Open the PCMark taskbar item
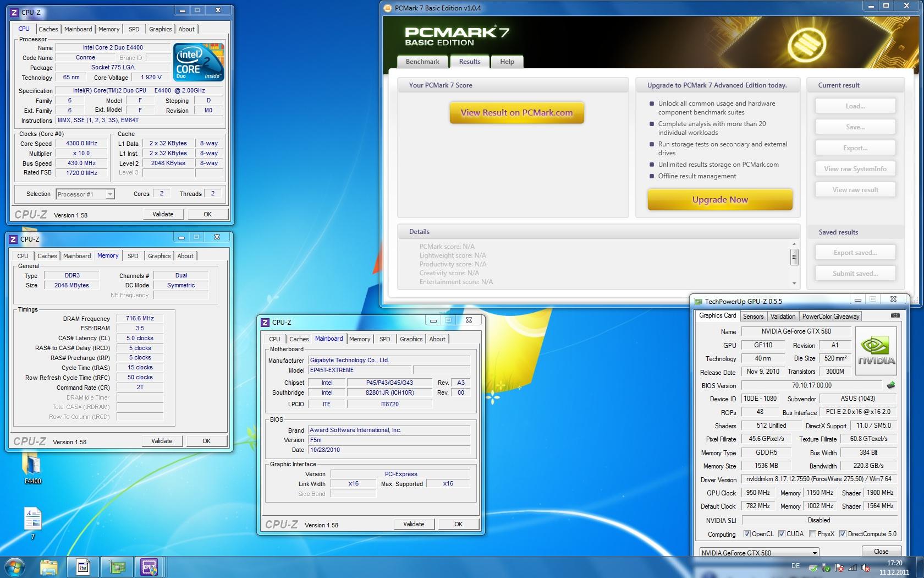Screen dimensions: 924x578 tap(83, 567)
